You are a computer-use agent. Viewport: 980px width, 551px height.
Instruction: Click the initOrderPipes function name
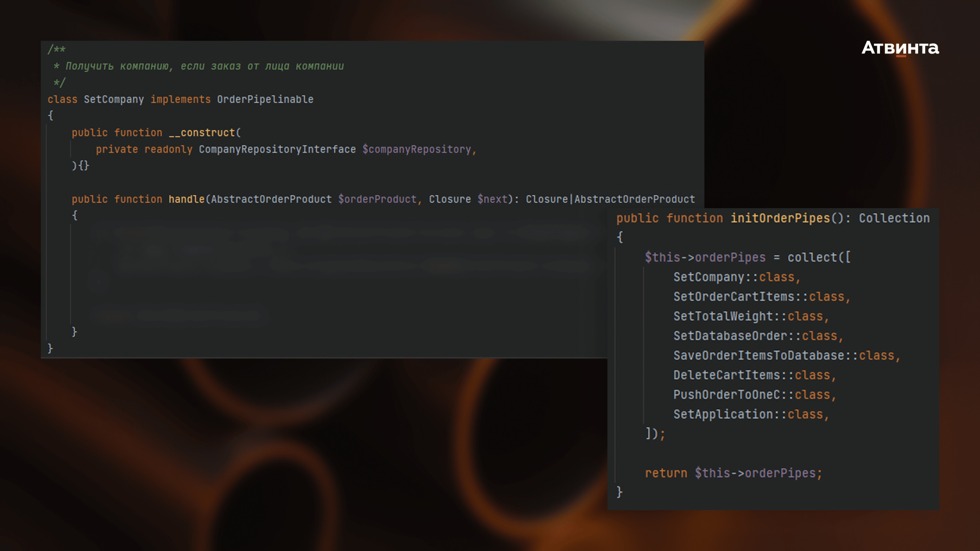tap(780, 218)
